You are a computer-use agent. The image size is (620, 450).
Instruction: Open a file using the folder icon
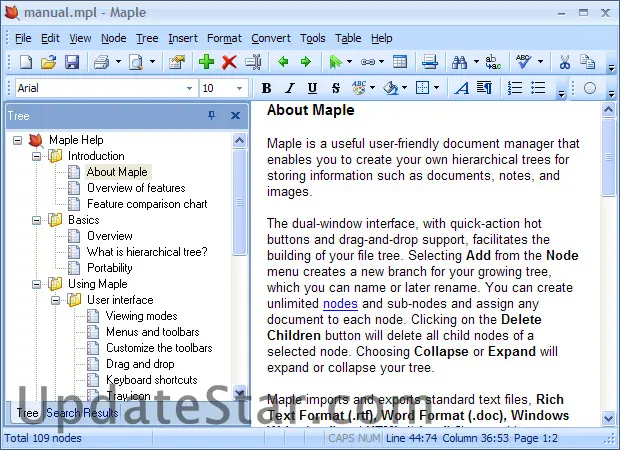(49, 62)
